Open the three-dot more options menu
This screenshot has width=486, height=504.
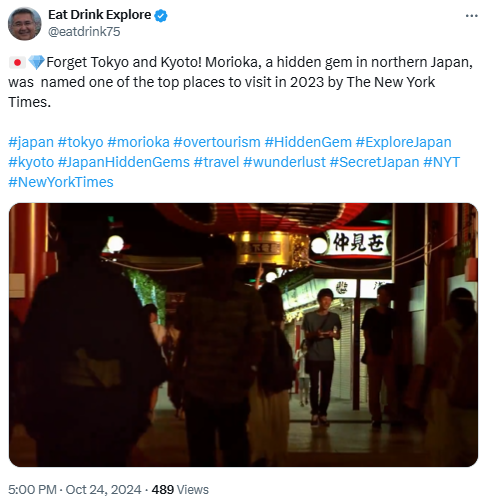pos(471,16)
